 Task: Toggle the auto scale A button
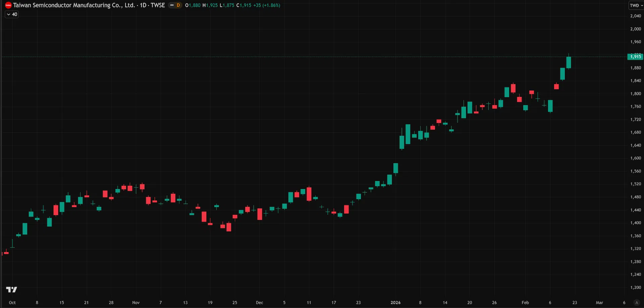pyautogui.click(x=637, y=303)
